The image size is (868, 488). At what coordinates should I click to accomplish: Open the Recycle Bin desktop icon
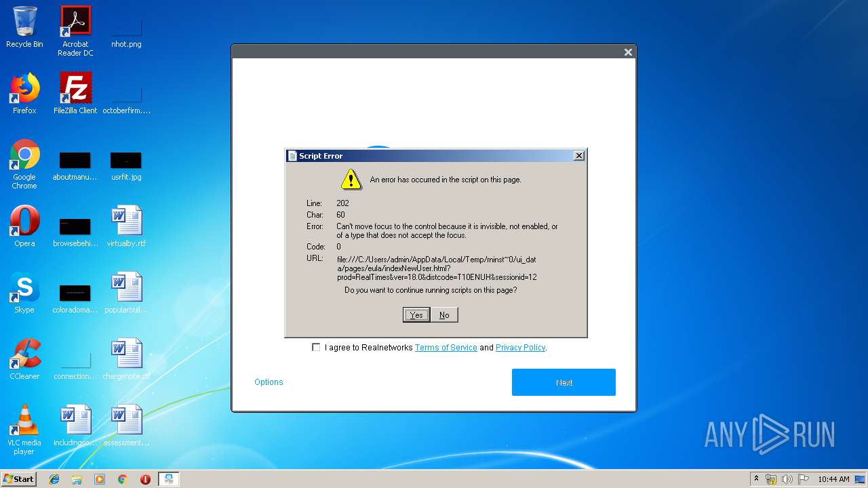24,27
